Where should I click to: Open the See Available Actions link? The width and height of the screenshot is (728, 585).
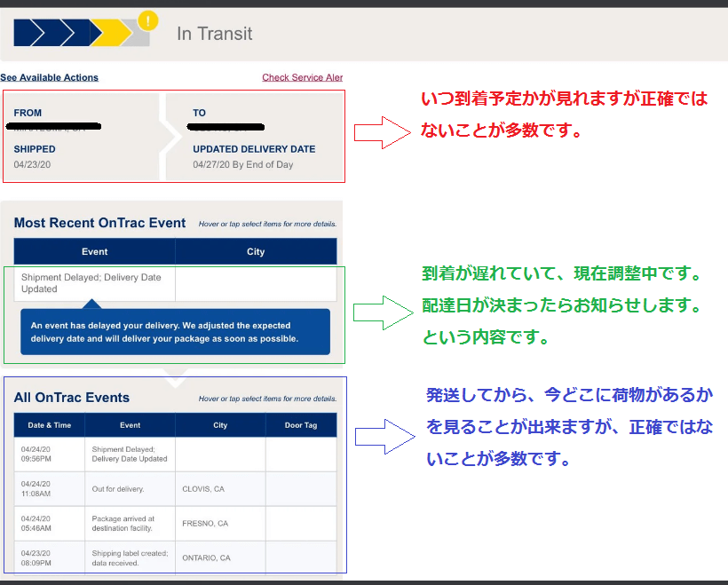49,77
